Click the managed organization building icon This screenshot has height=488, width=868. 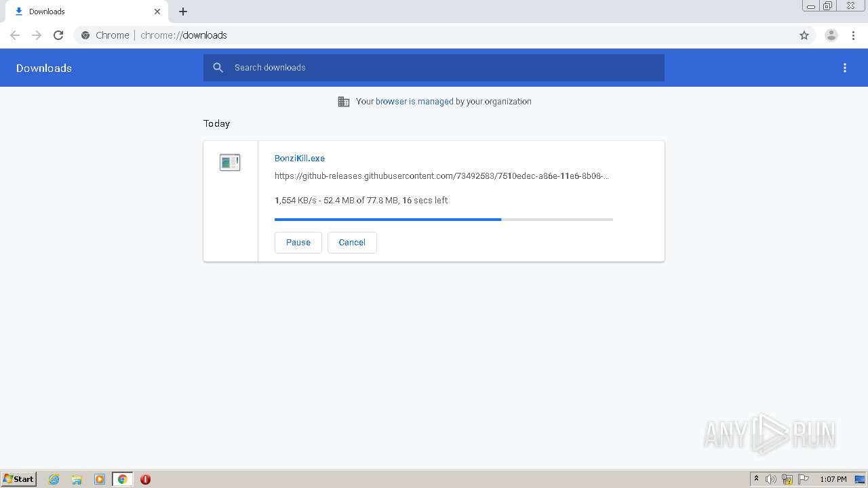click(x=344, y=102)
